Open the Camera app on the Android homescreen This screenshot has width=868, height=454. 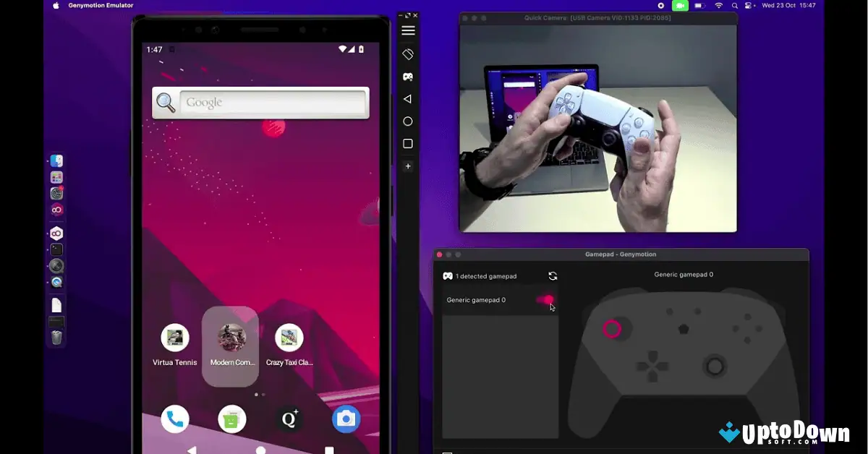(x=346, y=419)
